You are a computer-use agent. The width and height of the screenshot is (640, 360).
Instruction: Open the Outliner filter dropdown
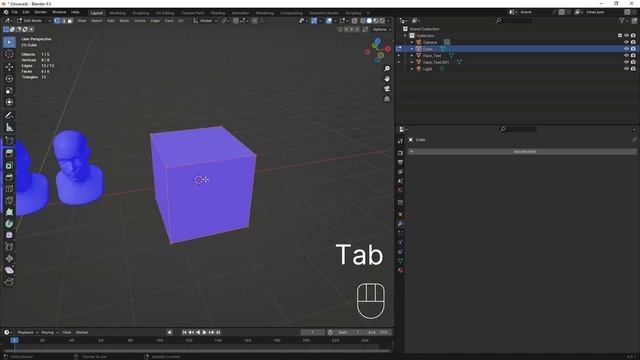click(623, 20)
